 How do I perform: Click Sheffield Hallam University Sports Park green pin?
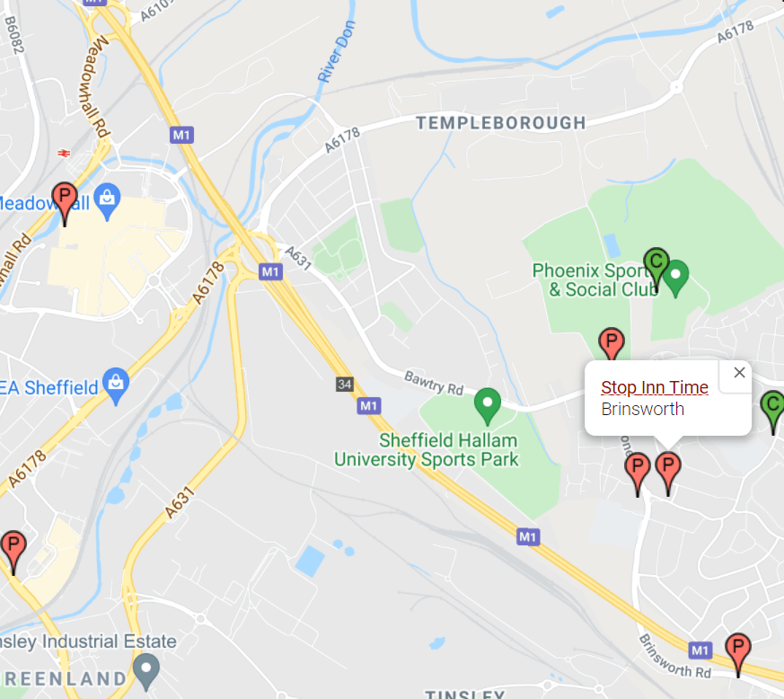tap(487, 406)
